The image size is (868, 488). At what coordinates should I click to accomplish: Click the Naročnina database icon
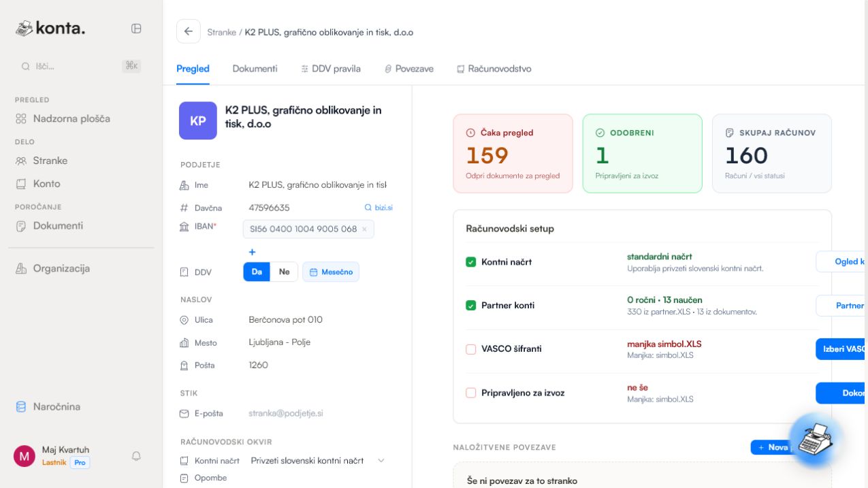[x=21, y=407]
